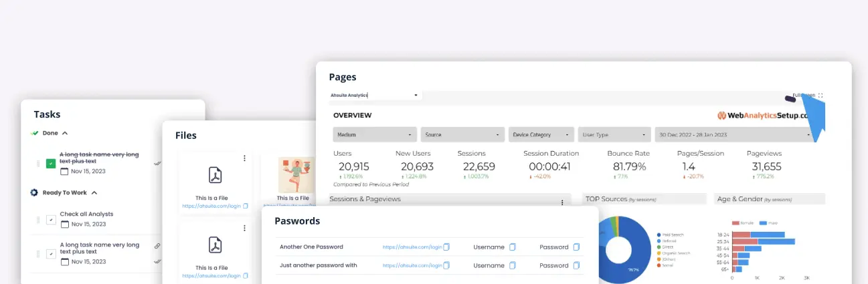Collapse the Ready To Work section

point(94,192)
